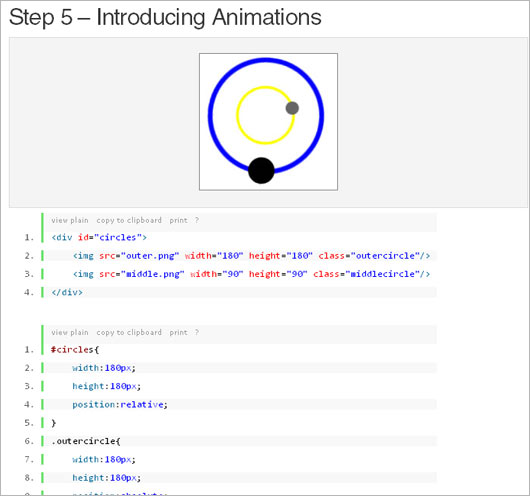The width and height of the screenshot is (530, 496).
Task: Click the black dot on the blue circle
Action: [x=261, y=170]
